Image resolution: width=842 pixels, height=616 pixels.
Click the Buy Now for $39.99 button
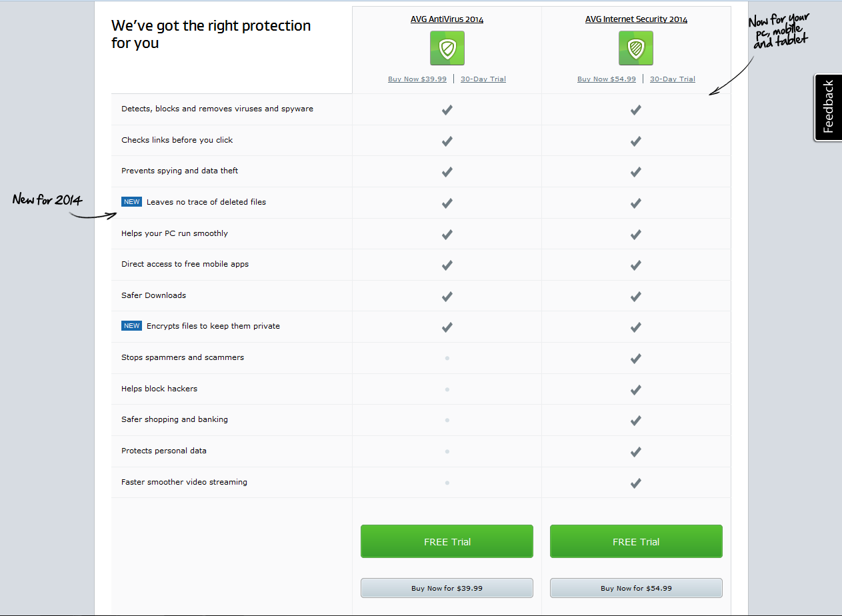pyautogui.click(x=447, y=588)
